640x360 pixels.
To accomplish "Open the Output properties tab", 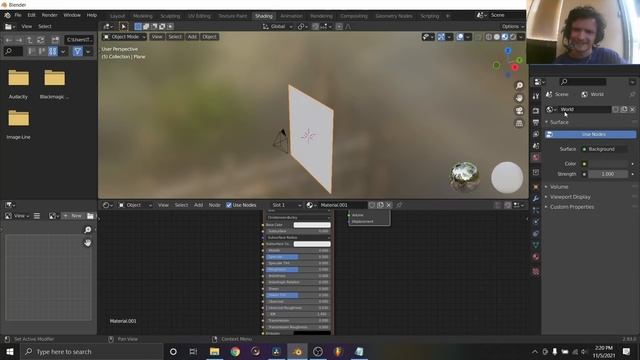I will coord(536,122).
